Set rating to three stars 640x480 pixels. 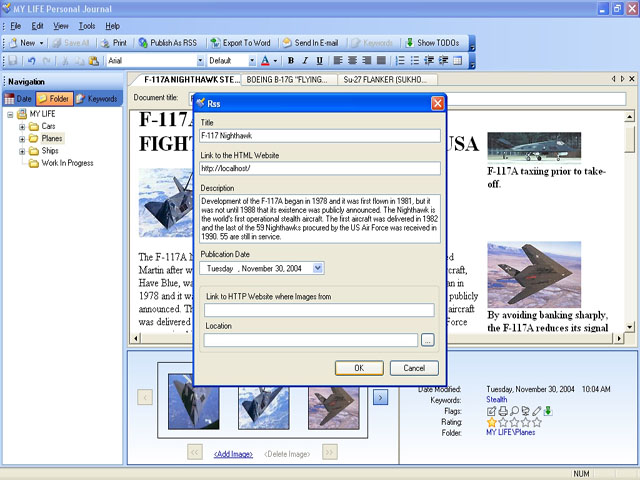click(x=514, y=422)
